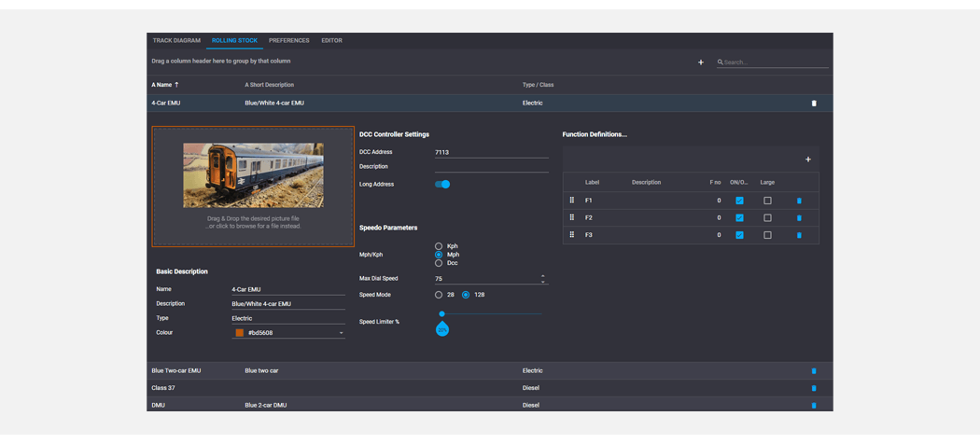Select the Kph radio button
This screenshot has width=980, height=444.
click(439, 246)
